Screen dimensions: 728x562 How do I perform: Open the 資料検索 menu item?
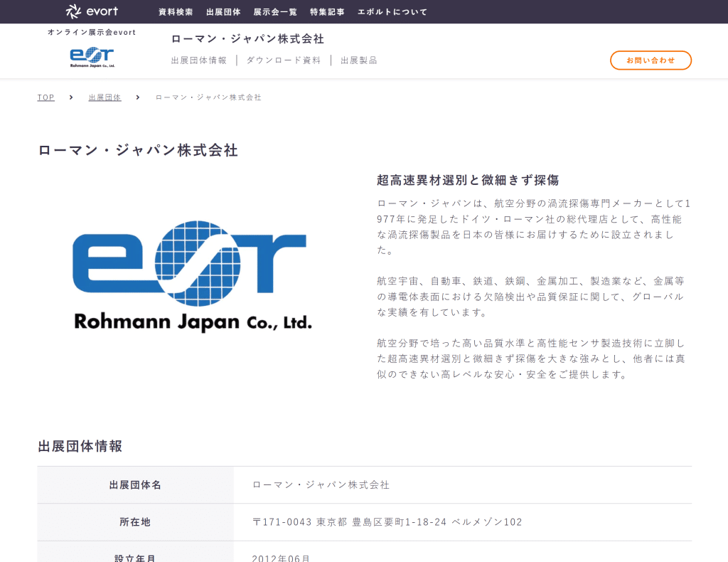point(176,12)
